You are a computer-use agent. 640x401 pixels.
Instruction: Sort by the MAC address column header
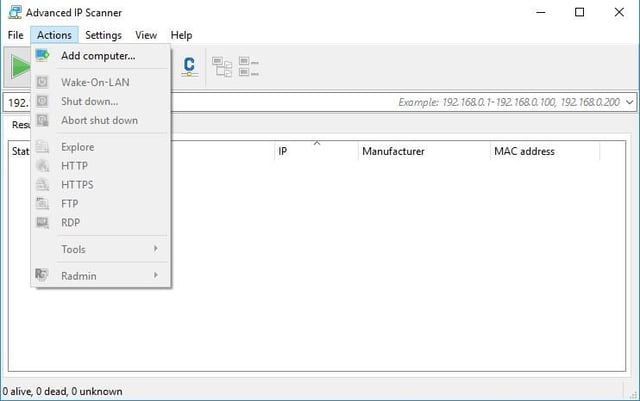tap(545, 151)
